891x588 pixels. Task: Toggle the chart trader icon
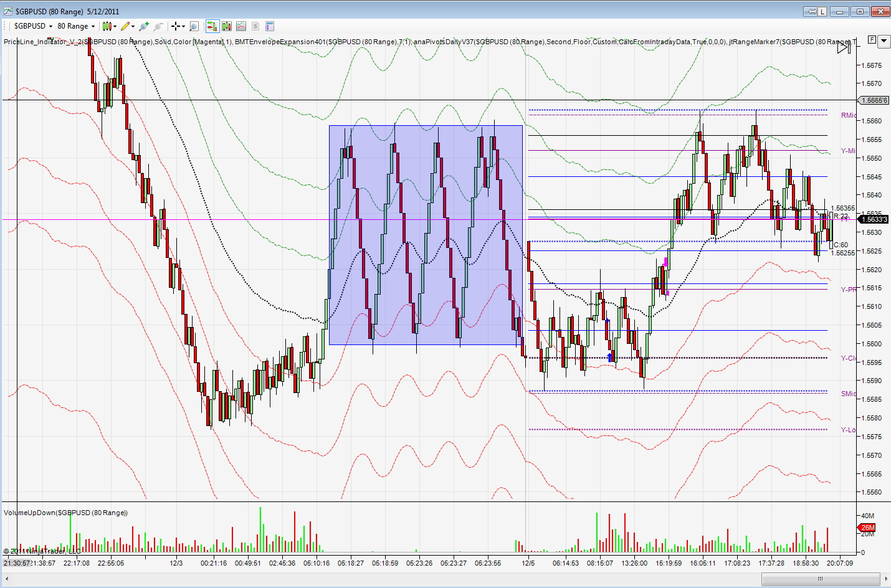click(x=212, y=26)
